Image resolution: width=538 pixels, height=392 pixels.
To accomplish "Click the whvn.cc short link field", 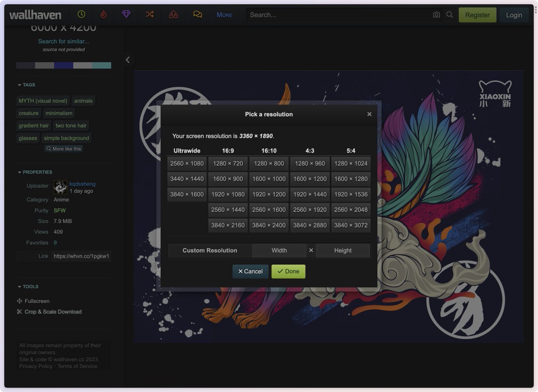I will tap(81, 256).
